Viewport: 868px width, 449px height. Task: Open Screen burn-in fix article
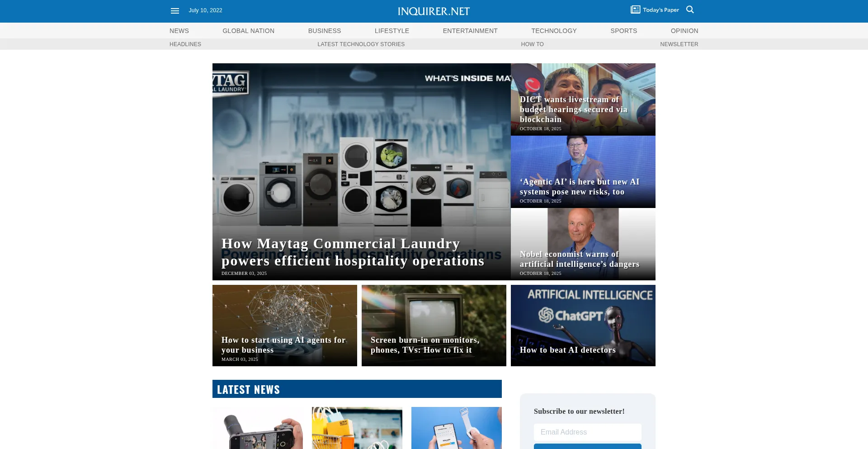pos(425,345)
